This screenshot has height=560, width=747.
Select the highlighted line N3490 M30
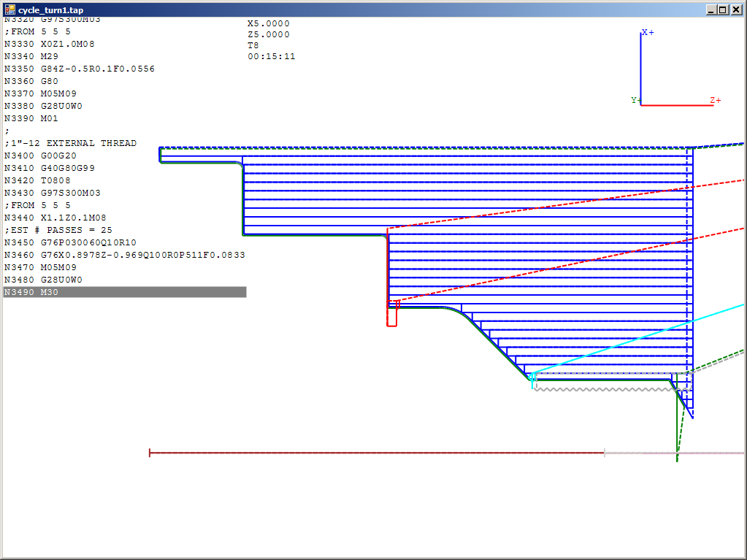[x=125, y=292]
